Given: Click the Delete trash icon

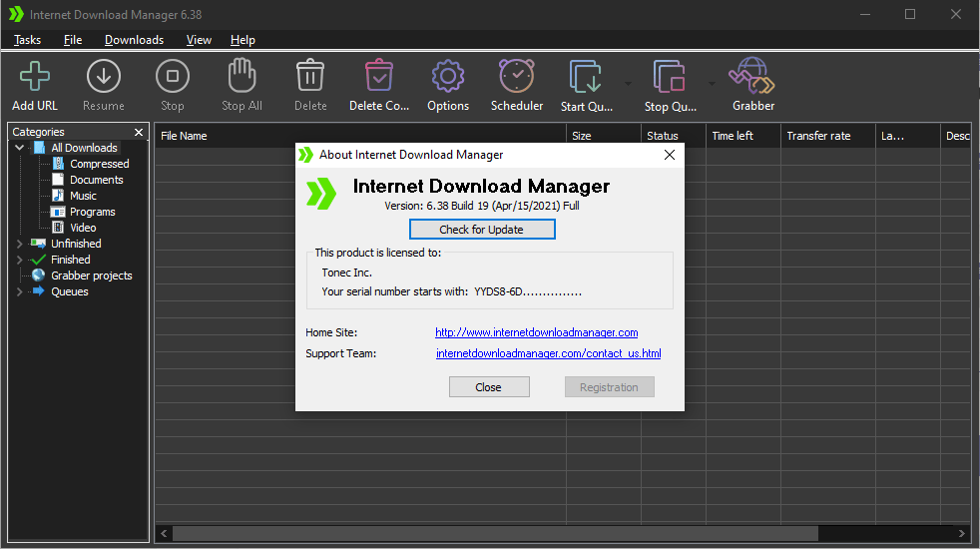Looking at the screenshot, I should [310, 76].
